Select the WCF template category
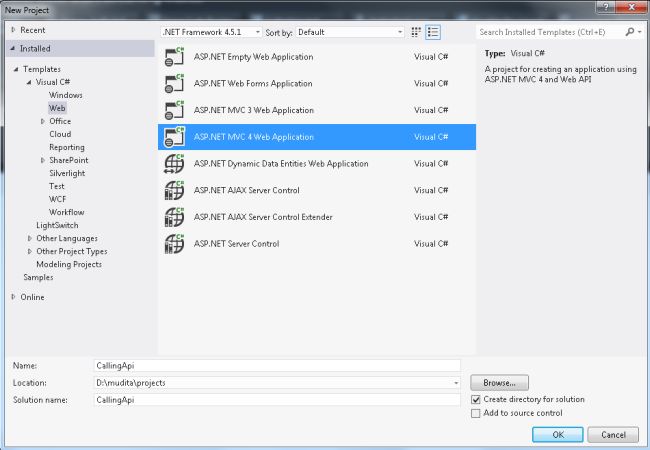650x450 pixels. pos(57,199)
